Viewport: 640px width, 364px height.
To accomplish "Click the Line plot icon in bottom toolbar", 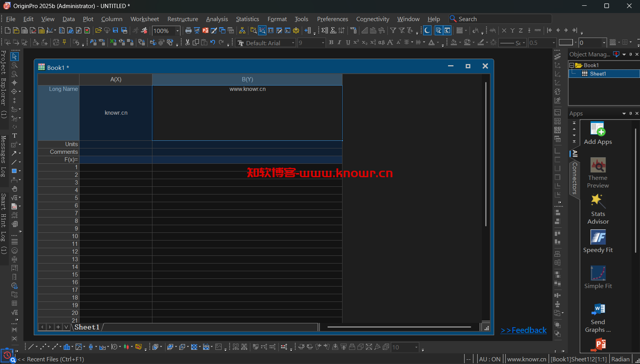I will pos(31,347).
